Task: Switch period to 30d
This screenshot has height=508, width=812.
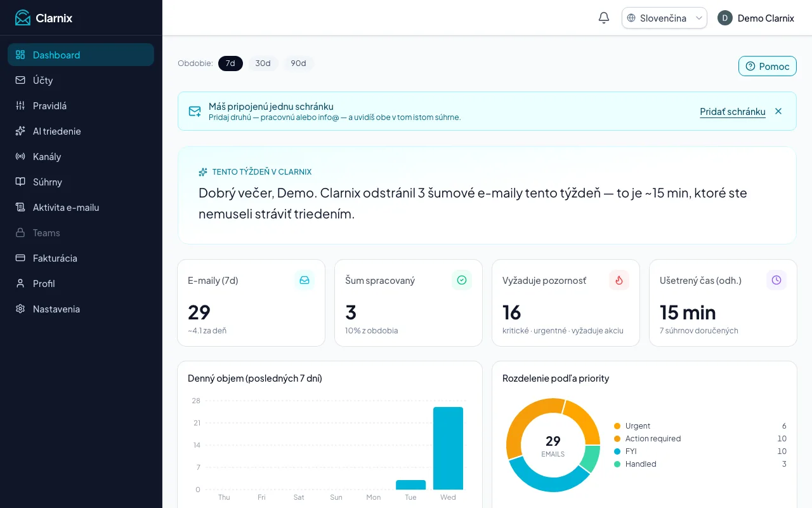Action: coord(263,63)
